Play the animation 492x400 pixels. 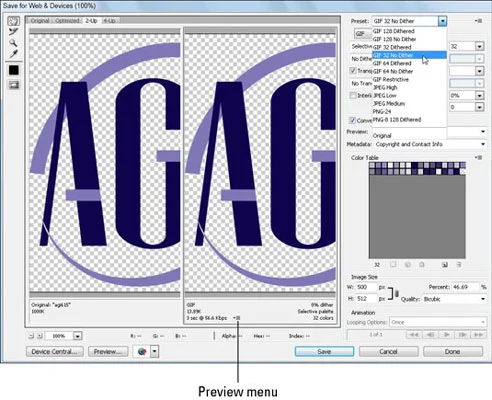tap(447, 334)
